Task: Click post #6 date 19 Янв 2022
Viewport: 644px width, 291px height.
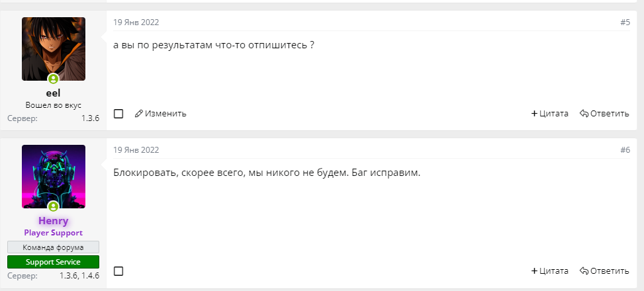Action: coord(136,150)
